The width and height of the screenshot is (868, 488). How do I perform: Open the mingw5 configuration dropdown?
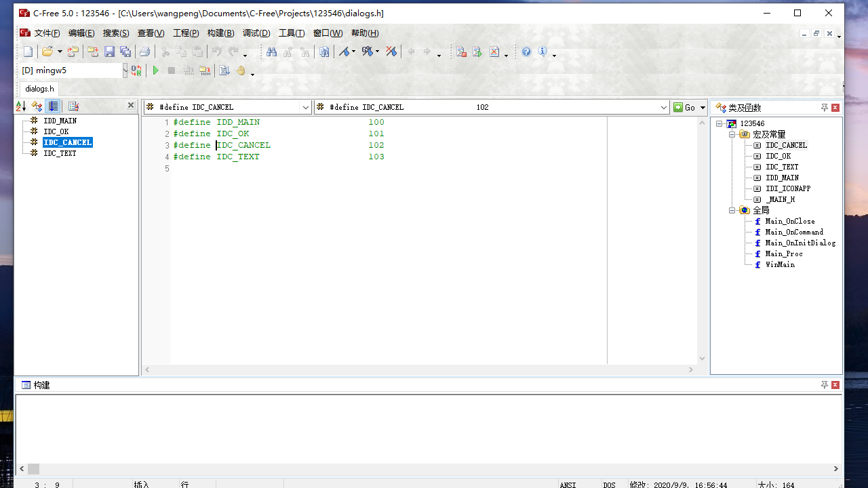click(124, 70)
